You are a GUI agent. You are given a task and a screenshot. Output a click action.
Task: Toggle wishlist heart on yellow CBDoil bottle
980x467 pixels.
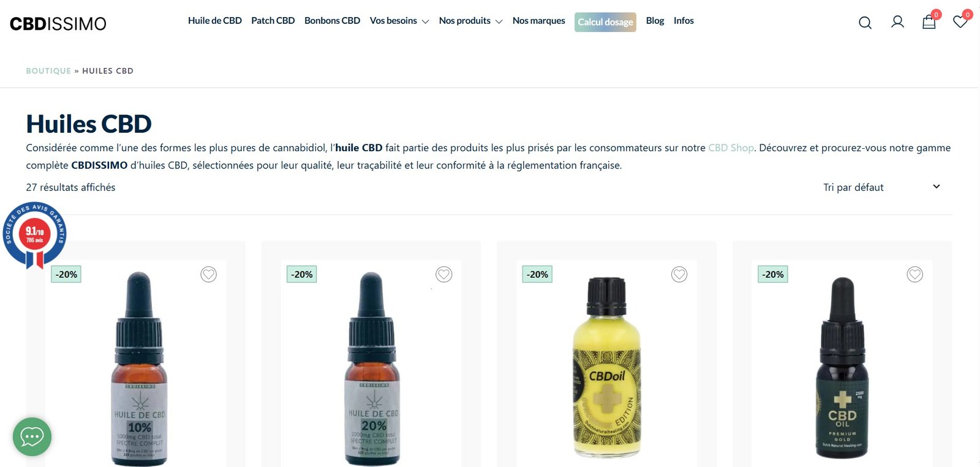click(x=679, y=274)
